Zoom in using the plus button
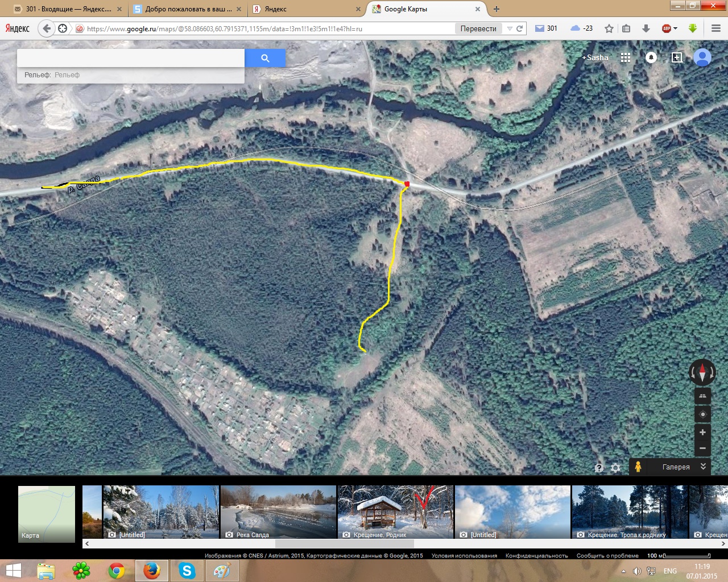The height and width of the screenshot is (582, 728). click(702, 433)
